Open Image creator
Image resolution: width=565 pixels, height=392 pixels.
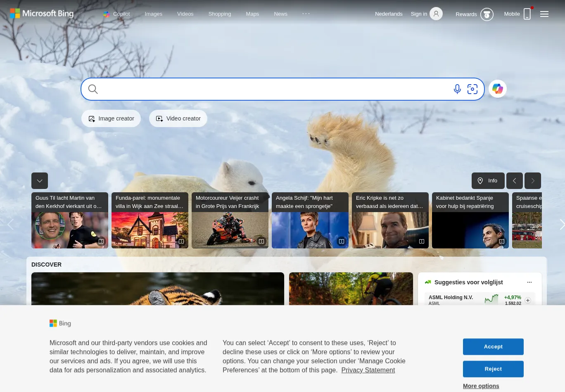[111, 118]
